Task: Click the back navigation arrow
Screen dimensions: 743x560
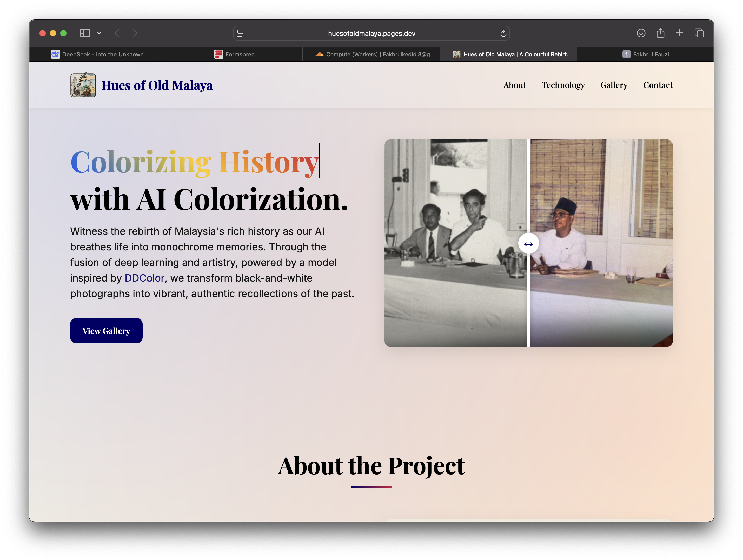Action: pos(117,33)
